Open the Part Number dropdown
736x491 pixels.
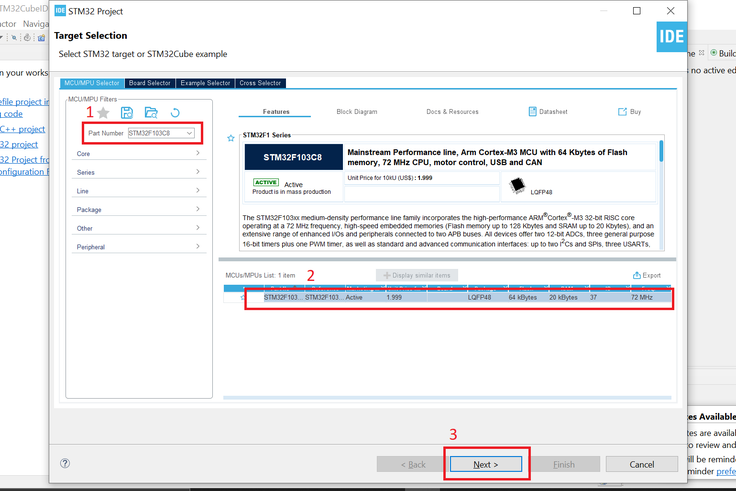point(189,133)
